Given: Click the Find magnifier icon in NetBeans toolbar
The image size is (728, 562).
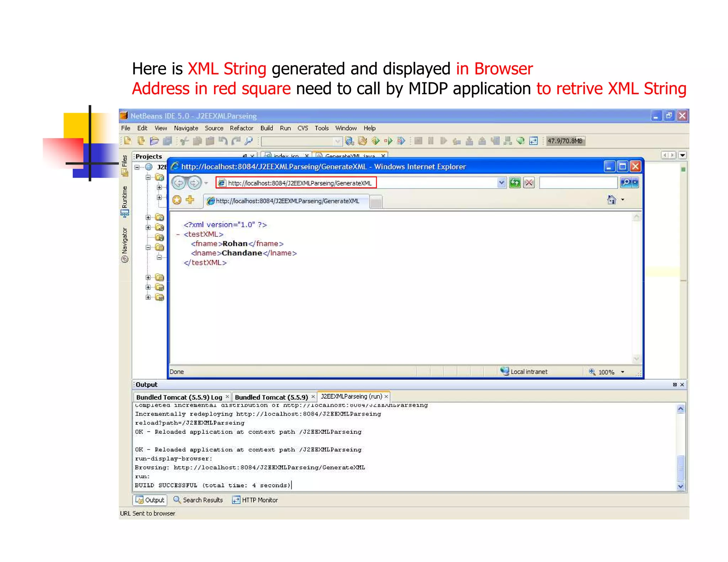Looking at the screenshot, I should 248,141.
